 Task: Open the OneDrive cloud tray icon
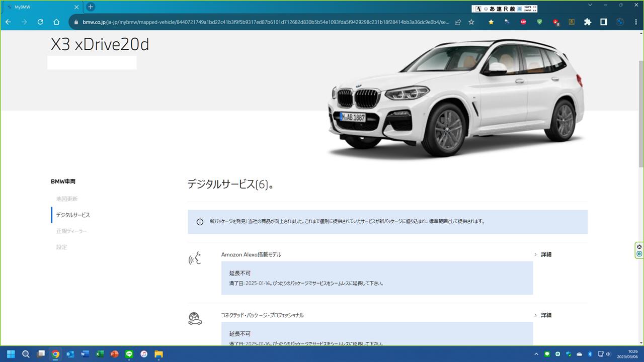click(x=580, y=354)
